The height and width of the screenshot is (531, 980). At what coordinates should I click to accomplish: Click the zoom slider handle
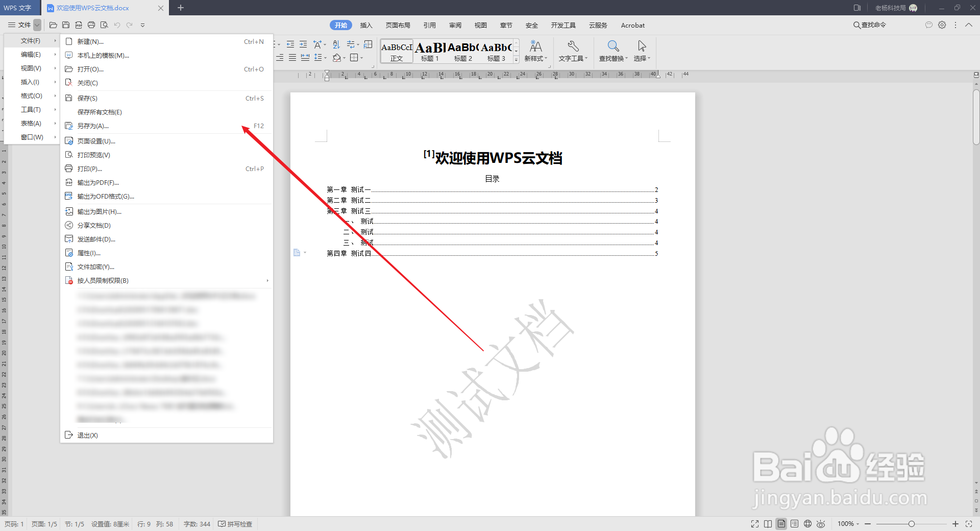tap(912, 524)
